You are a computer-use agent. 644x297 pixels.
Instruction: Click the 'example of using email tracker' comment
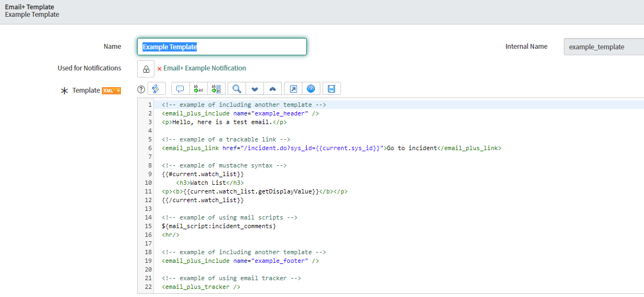(231, 278)
